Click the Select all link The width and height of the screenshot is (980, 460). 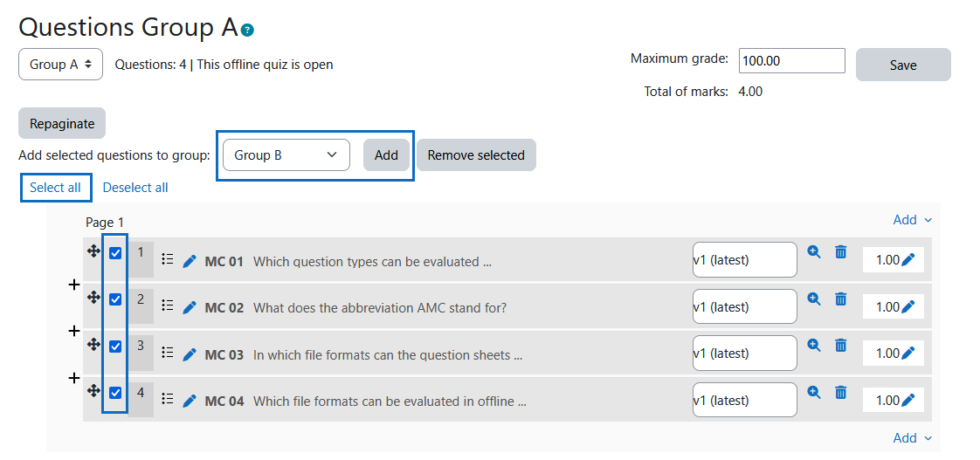coord(56,188)
